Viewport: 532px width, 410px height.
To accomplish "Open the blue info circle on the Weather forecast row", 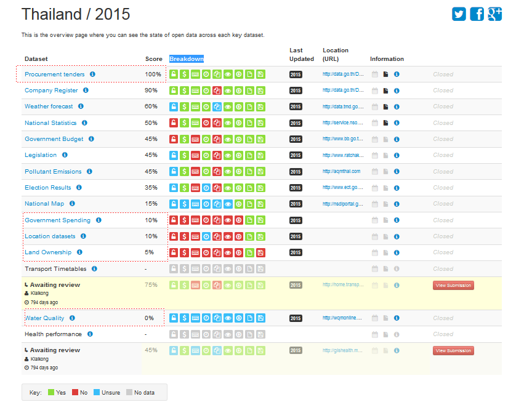I will tap(397, 106).
